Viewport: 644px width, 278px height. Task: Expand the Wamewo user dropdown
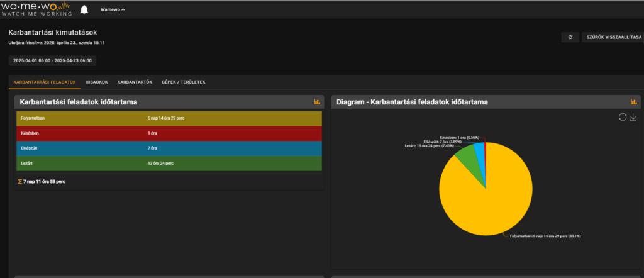click(113, 9)
